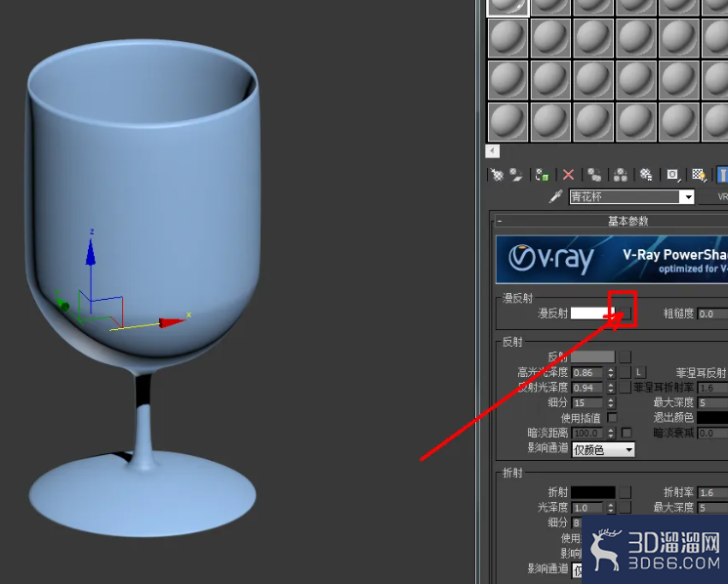The image size is (728, 584).
Task: Click the blue Z axis gizmo arrow
Action: pos(91,252)
